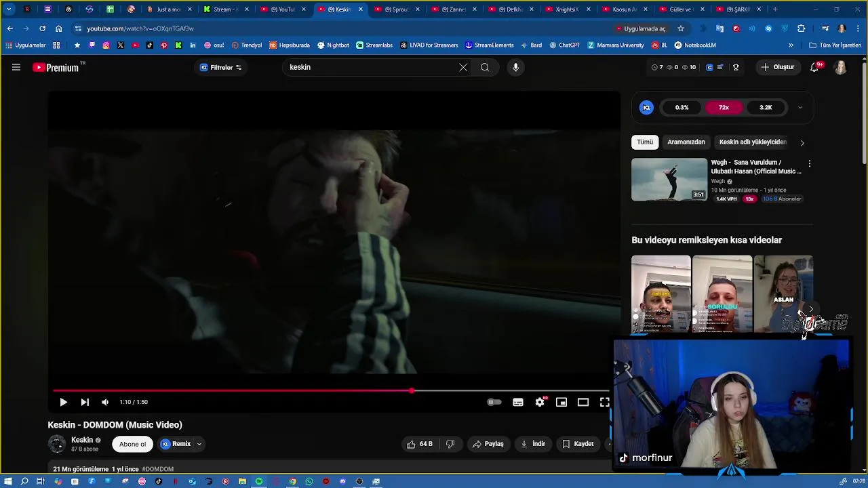Click the search magnifier button
This screenshot has height=488, width=868.
point(485,67)
